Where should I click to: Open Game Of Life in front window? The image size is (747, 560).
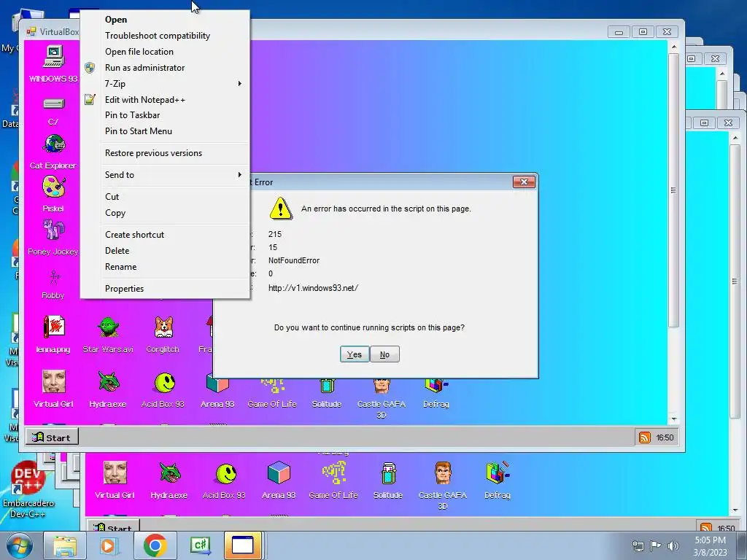point(272,386)
